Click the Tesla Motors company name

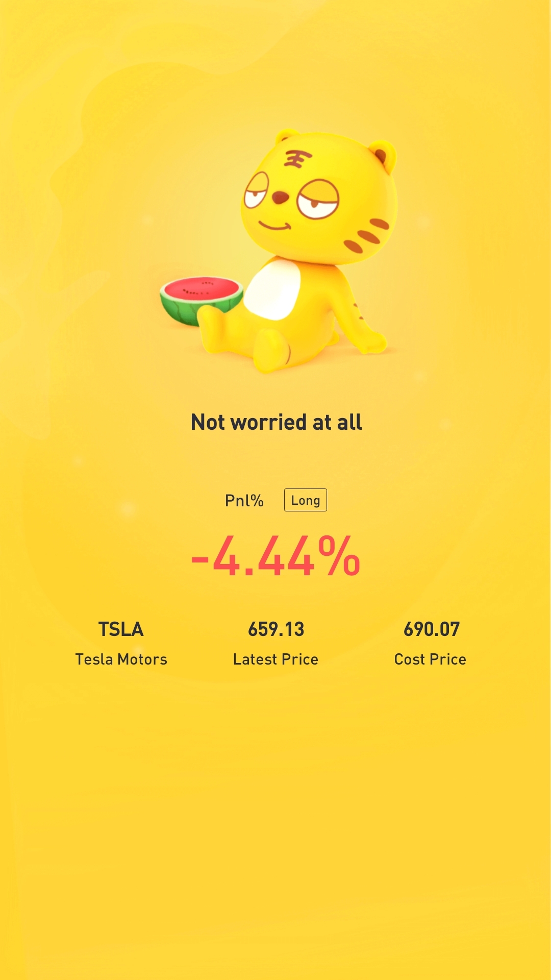(121, 659)
